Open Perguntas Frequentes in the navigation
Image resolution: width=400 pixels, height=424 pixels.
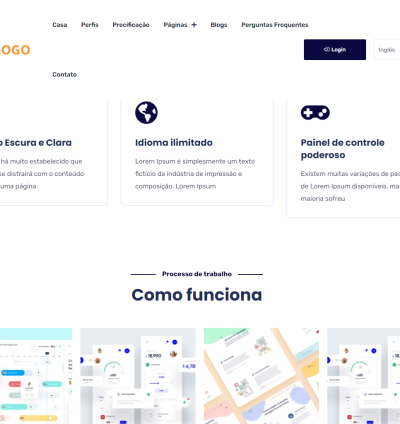coord(275,25)
